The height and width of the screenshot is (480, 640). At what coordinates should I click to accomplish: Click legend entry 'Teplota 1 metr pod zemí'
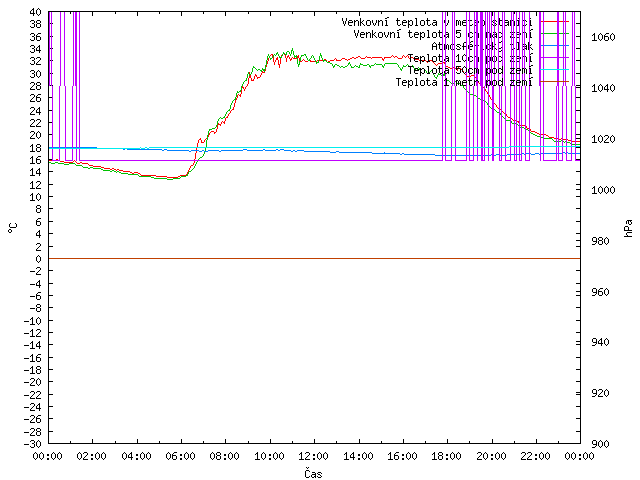pos(464,82)
